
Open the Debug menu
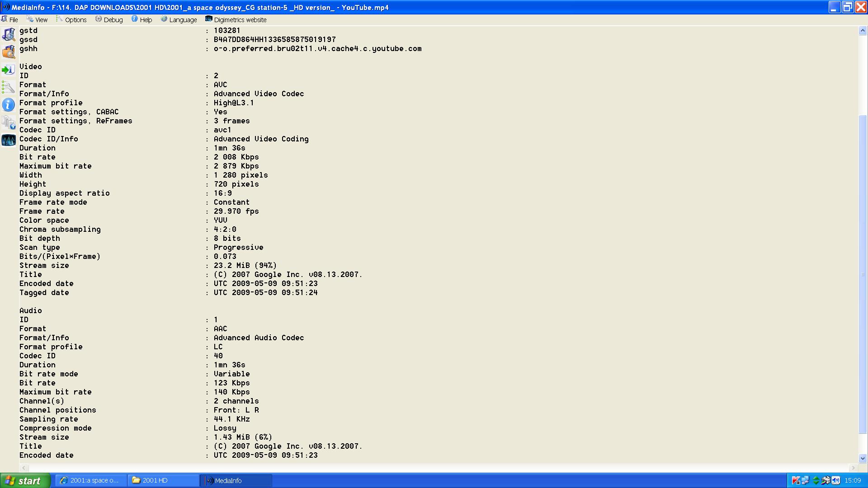click(109, 20)
